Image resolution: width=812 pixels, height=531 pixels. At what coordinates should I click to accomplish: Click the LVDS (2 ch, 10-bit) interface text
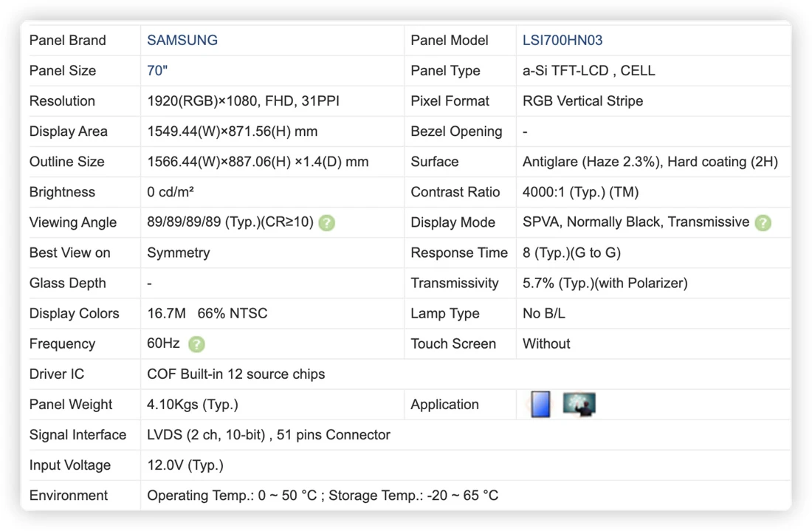[269, 435]
